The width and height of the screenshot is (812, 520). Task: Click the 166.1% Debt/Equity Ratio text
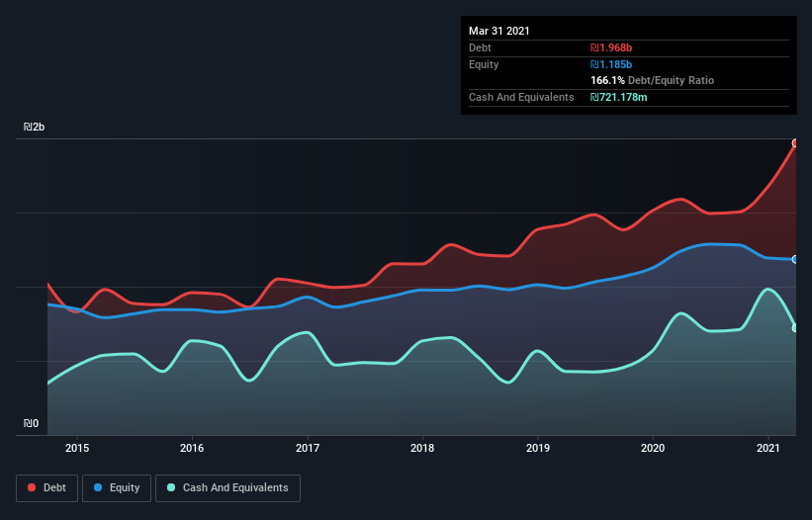tap(653, 80)
